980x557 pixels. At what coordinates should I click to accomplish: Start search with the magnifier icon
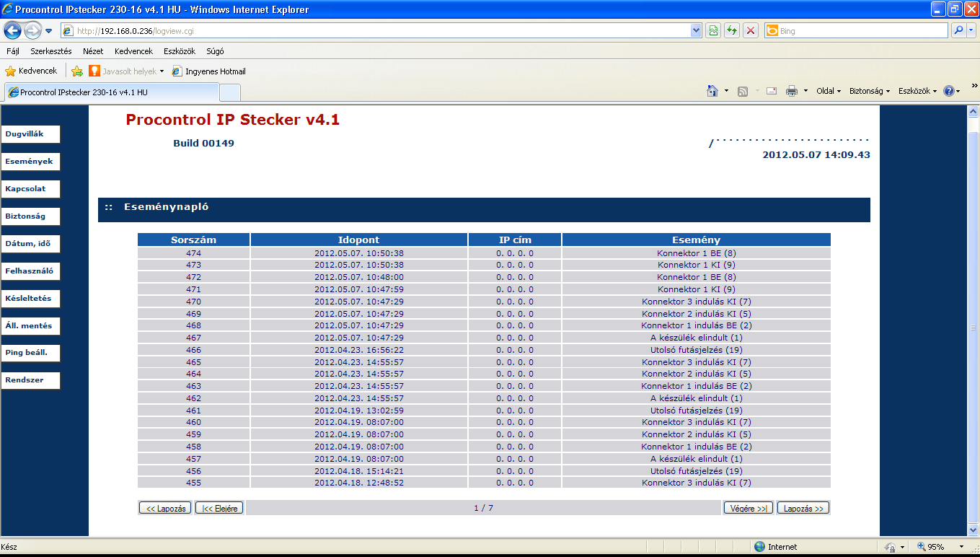pos(958,31)
